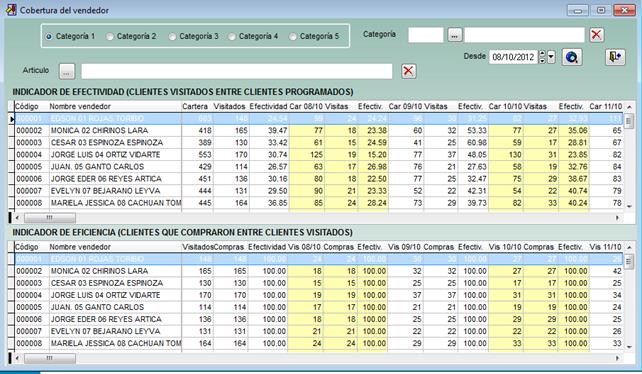Clear the Artículo field with red X
The image size is (642, 374).
(x=408, y=71)
